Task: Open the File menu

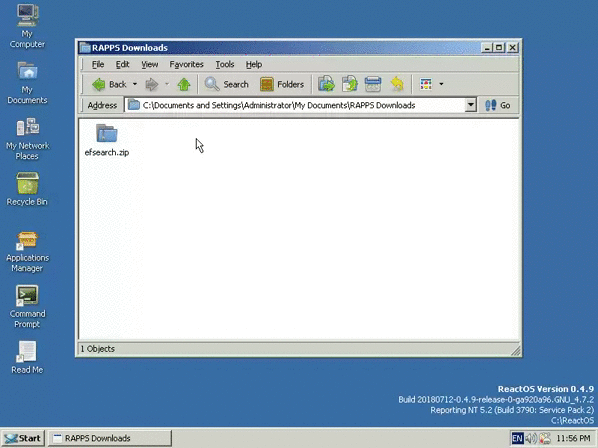Action: click(x=98, y=64)
